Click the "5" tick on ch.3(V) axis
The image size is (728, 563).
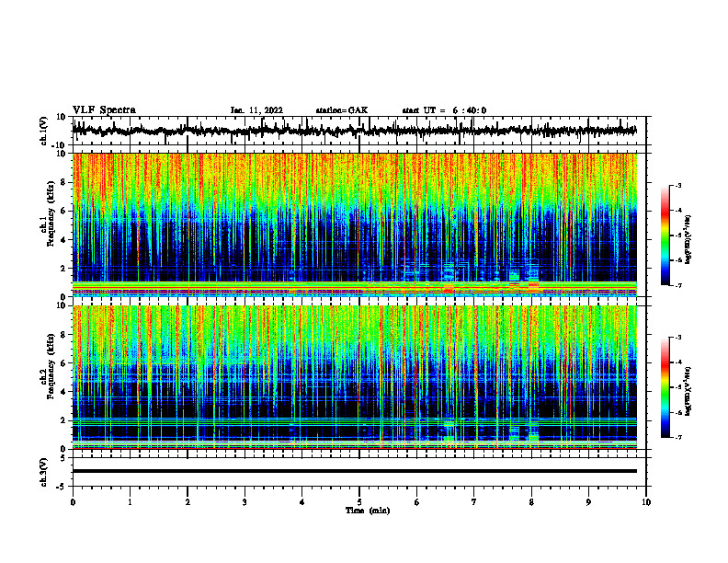[x=63, y=457]
